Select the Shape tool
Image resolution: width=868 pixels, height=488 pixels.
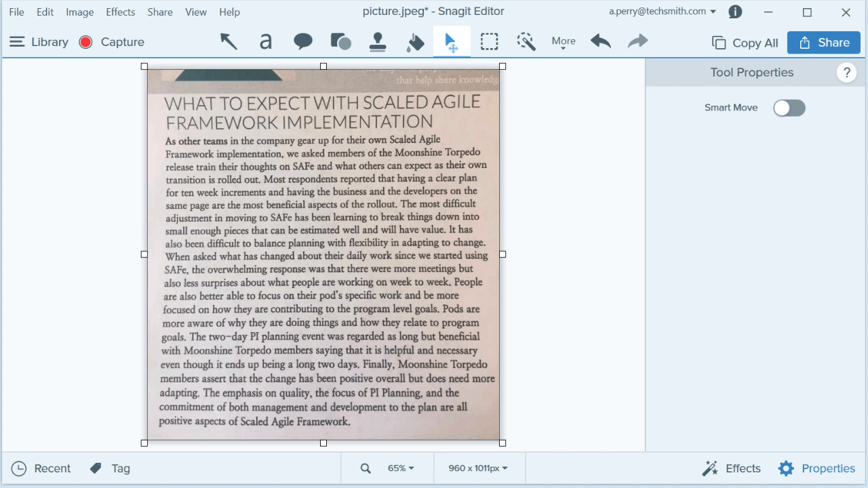coord(340,41)
